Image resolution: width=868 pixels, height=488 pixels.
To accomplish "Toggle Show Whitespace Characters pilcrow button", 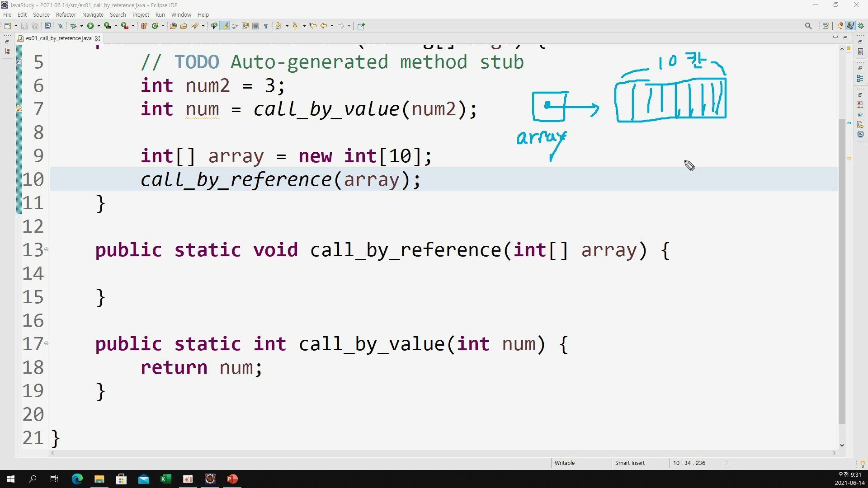I will coord(266,26).
